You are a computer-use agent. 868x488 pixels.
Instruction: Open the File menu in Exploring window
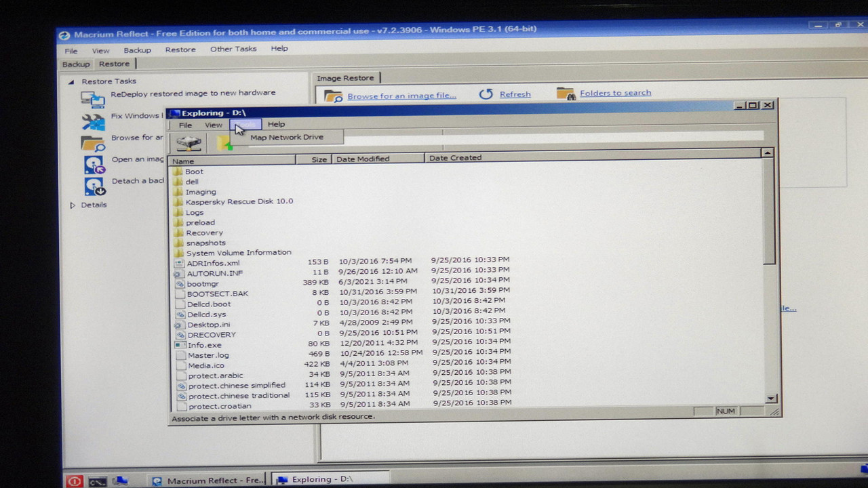185,125
